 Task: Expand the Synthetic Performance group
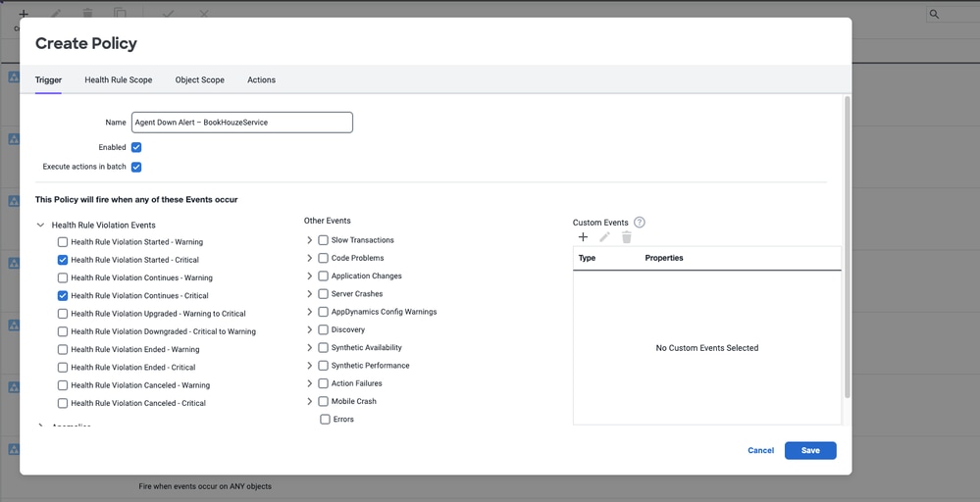(309, 366)
